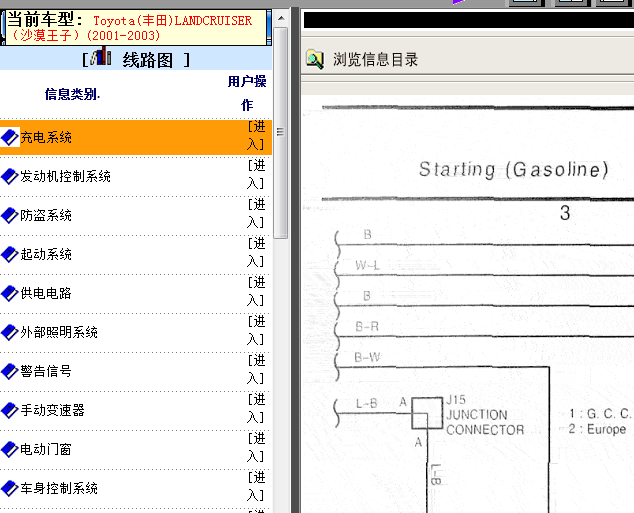The width and height of the screenshot is (634, 513).
Task: Open [进入] link for 发动机控制系统
Action: 256,174
